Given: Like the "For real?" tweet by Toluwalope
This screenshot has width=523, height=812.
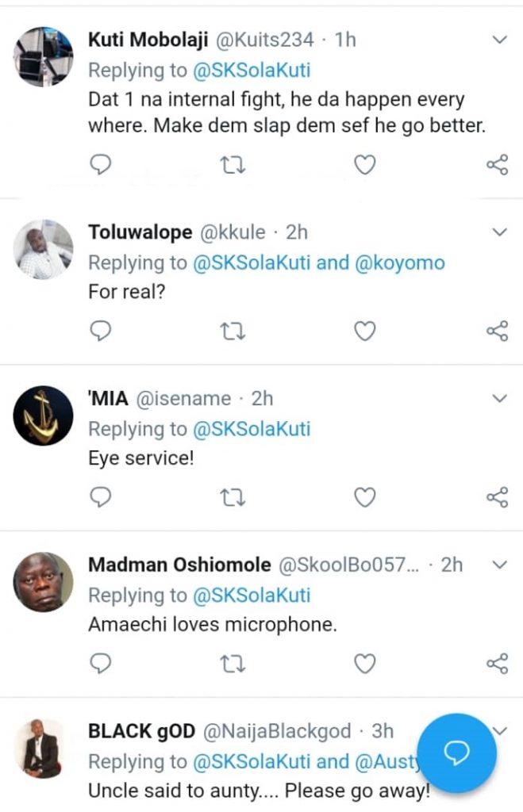Looking at the screenshot, I should click(x=364, y=331).
